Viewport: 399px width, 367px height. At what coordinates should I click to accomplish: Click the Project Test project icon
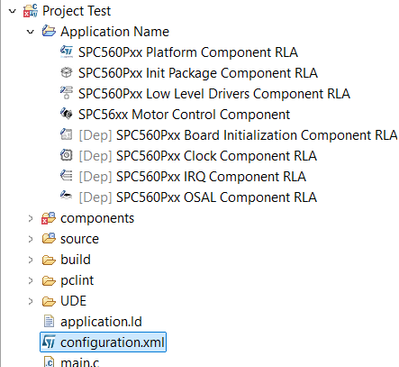[x=30, y=11]
